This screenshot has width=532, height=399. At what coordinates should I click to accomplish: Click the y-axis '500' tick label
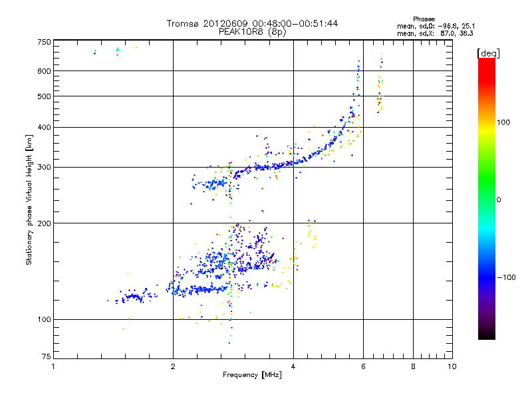coord(44,96)
